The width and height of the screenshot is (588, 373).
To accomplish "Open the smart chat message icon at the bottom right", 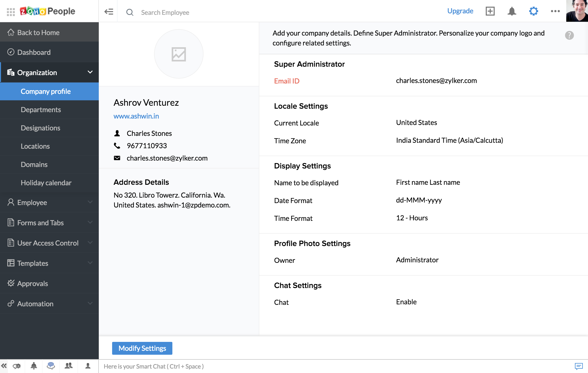I will click(x=579, y=366).
